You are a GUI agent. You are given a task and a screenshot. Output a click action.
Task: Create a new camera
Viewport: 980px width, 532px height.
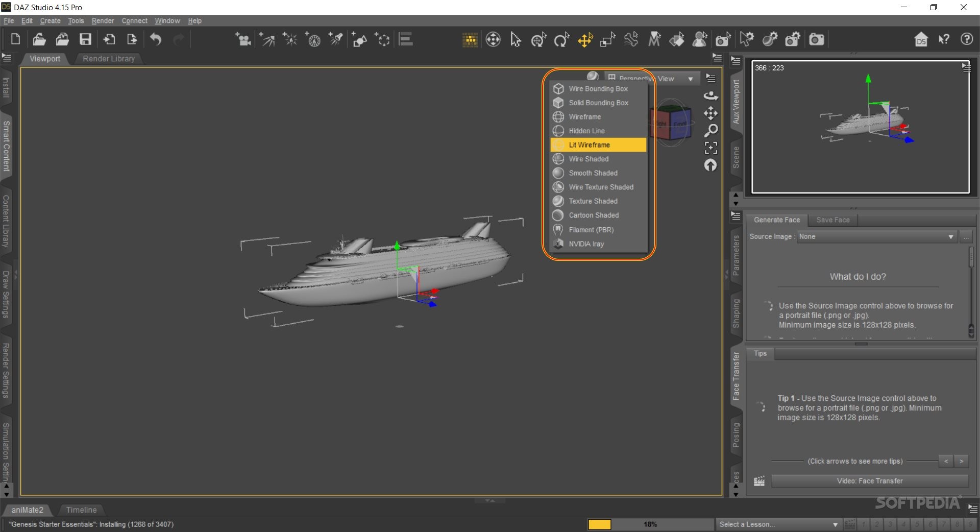pyautogui.click(x=243, y=39)
